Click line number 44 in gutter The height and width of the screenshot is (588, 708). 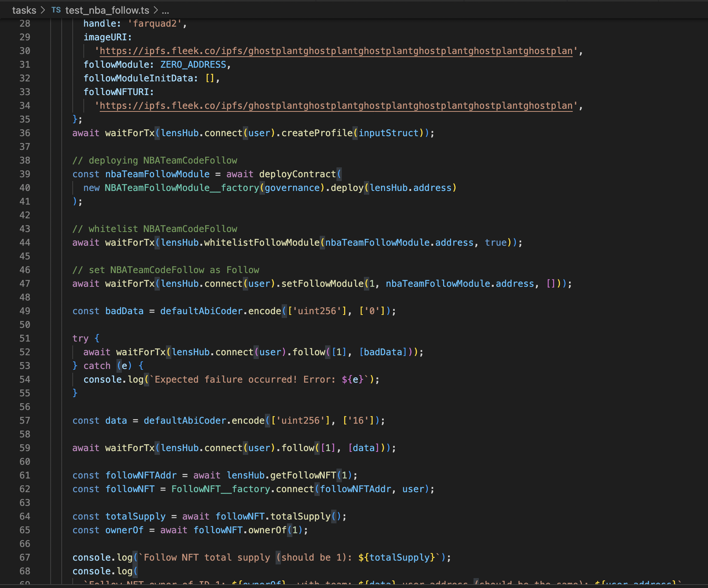(x=25, y=243)
